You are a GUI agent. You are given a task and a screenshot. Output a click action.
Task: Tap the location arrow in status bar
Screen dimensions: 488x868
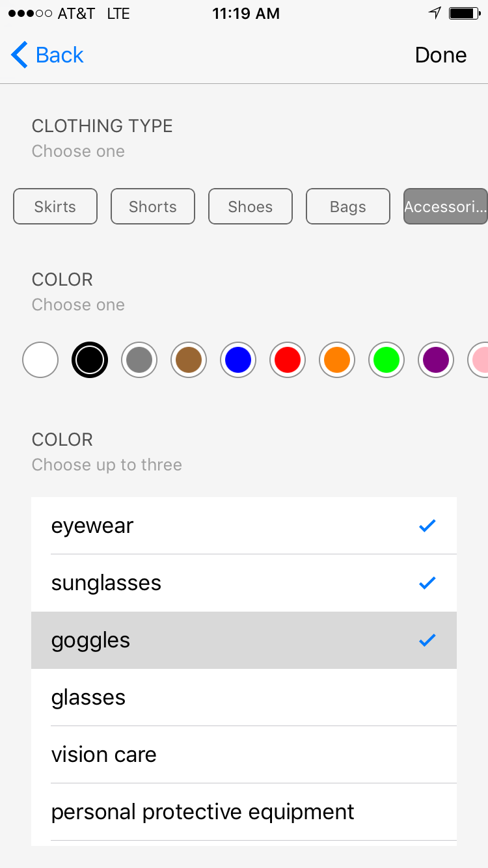pos(435,14)
